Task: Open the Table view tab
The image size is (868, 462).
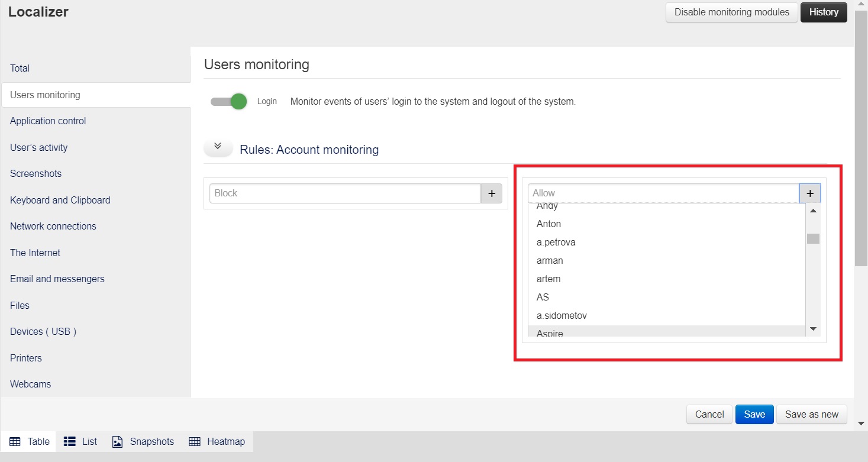Action: [x=30, y=441]
